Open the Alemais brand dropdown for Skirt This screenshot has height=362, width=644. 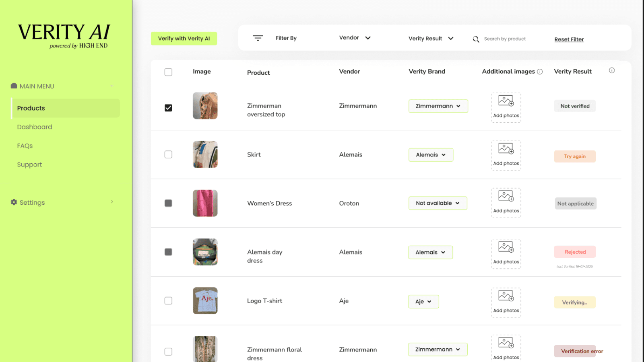pos(431,154)
